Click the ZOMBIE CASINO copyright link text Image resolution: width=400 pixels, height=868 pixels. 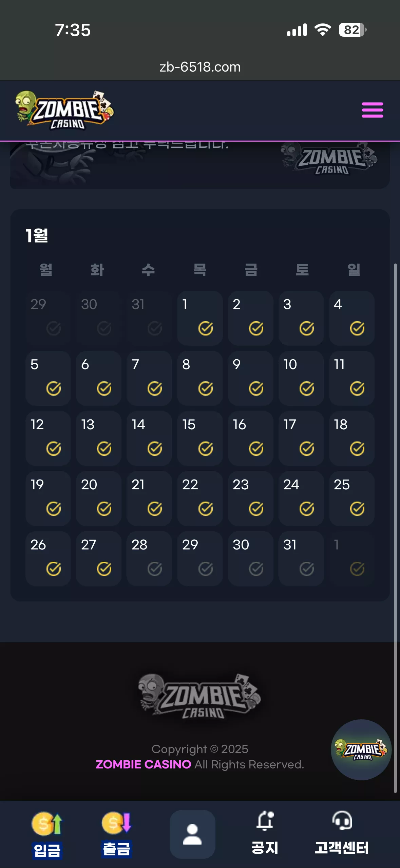pyautogui.click(x=143, y=764)
